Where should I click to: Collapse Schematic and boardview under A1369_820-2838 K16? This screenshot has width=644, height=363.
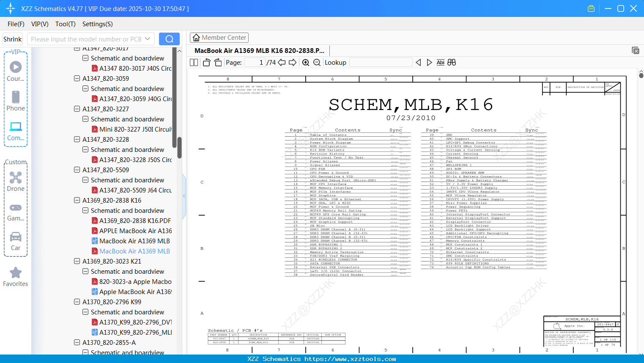point(85,210)
